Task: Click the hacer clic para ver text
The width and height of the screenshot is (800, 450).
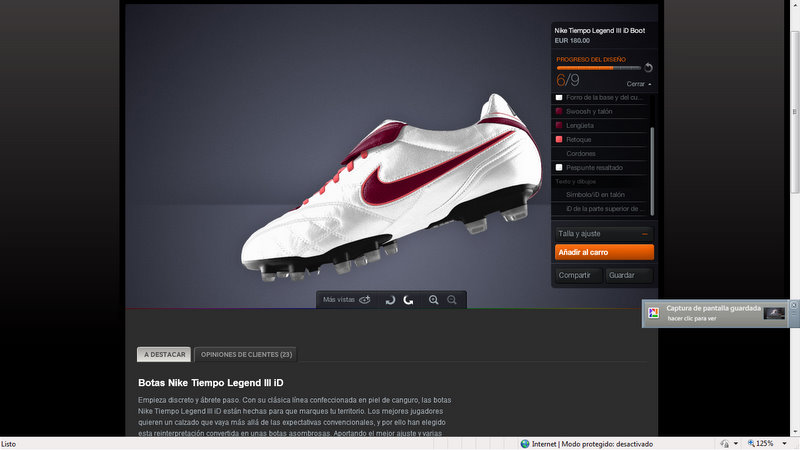Action: [x=692, y=318]
